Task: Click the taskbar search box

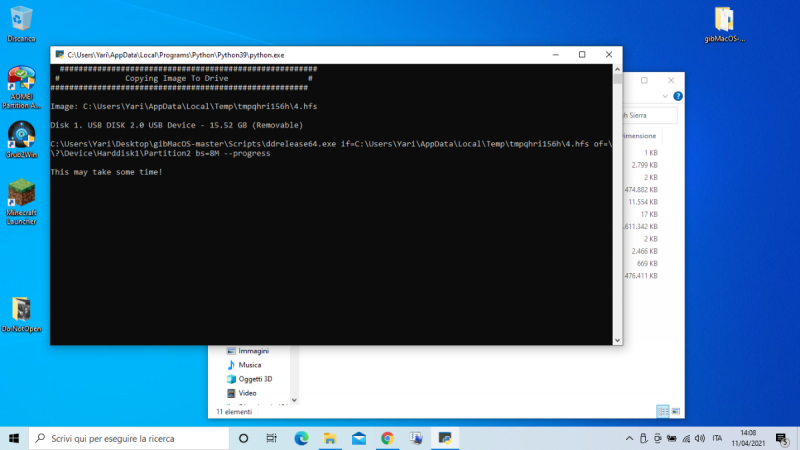Action: click(129, 438)
